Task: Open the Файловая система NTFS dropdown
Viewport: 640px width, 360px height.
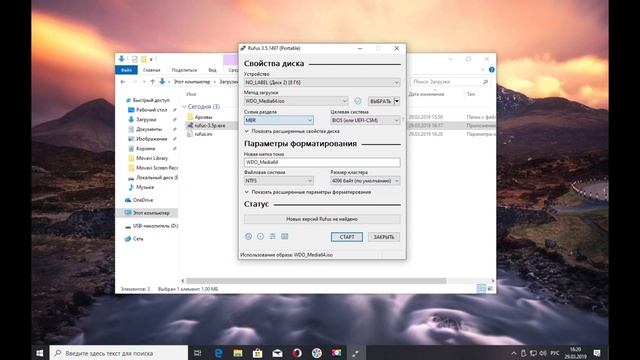Action: [279, 180]
